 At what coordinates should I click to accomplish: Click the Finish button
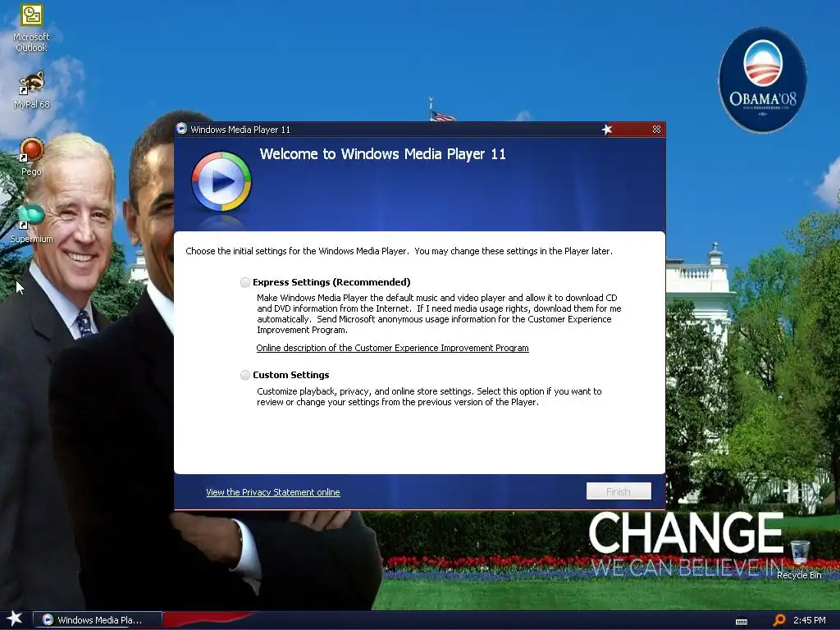tap(619, 491)
